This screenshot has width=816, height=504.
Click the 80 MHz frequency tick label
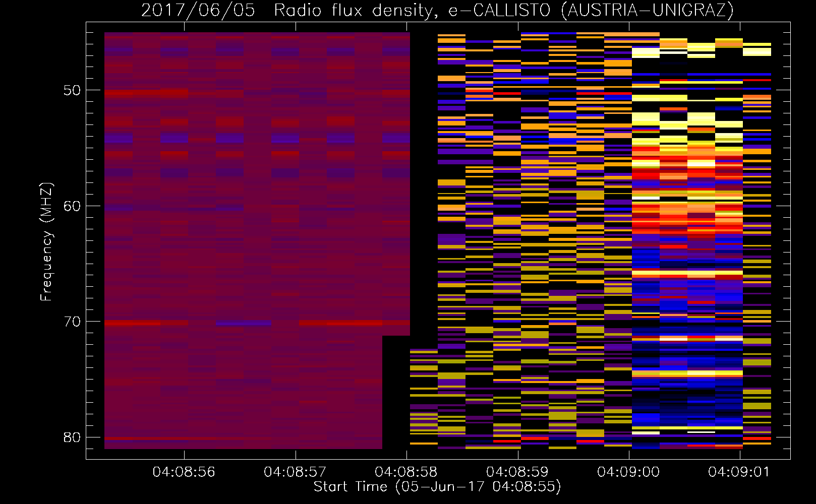coord(72,437)
